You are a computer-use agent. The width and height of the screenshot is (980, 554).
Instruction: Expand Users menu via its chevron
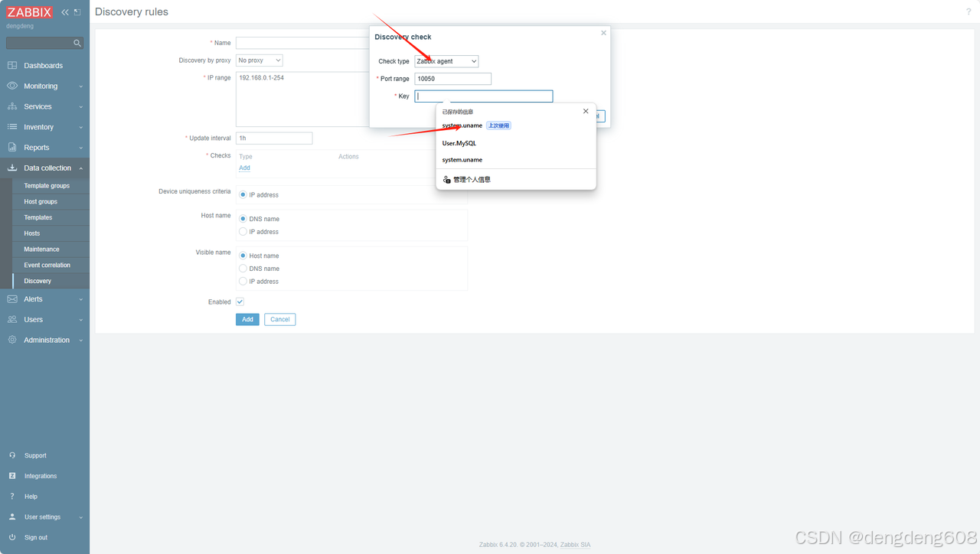[x=81, y=320]
